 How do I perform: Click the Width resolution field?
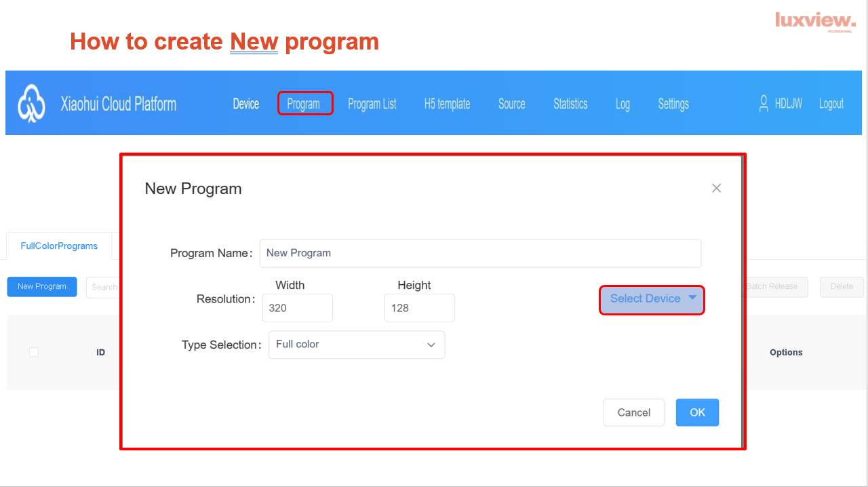point(297,308)
